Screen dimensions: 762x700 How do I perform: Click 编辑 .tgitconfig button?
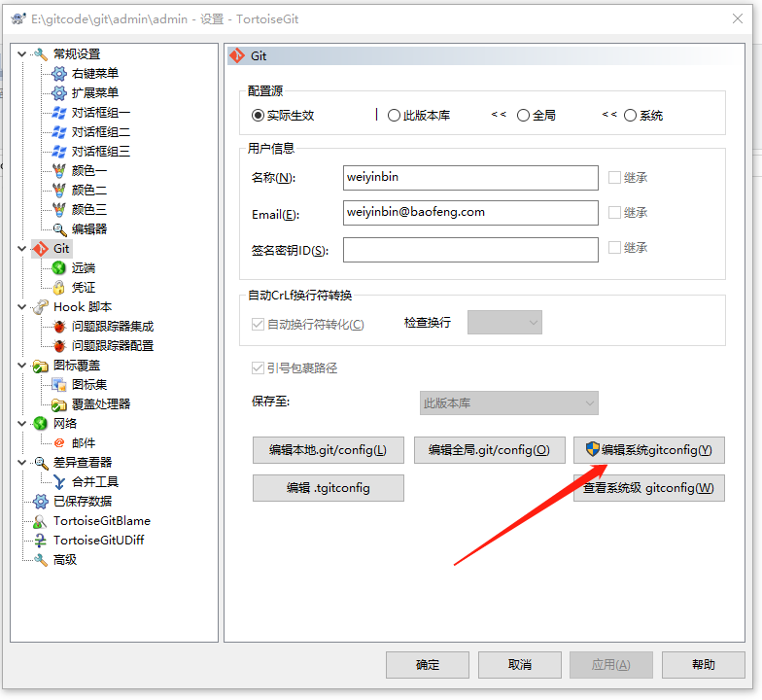pyautogui.click(x=329, y=488)
